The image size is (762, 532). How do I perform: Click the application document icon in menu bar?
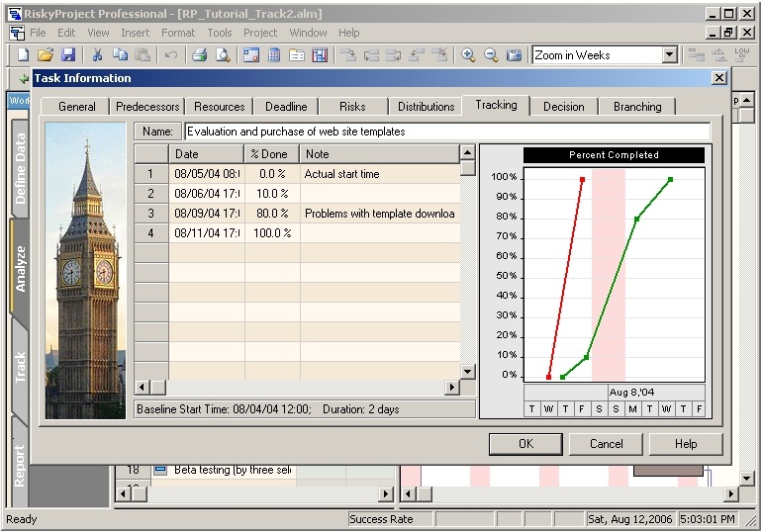click(x=17, y=33)
